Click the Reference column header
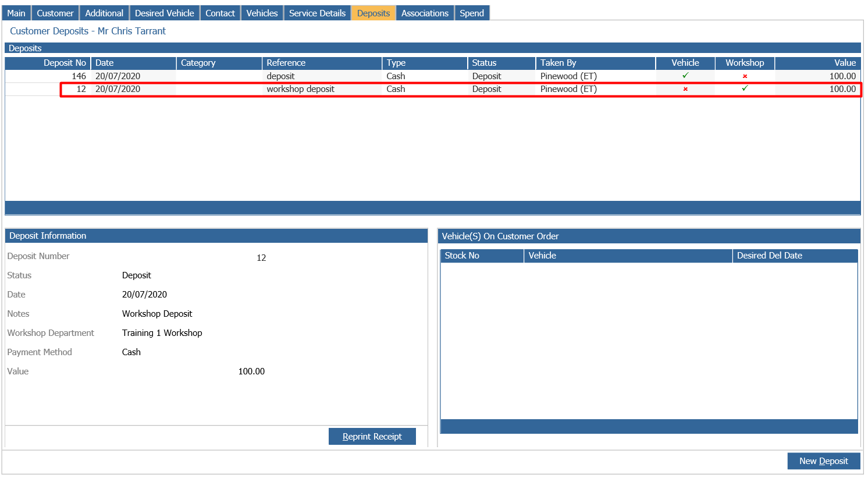This screenshot has height=478, width=868. tap(322, 63)
